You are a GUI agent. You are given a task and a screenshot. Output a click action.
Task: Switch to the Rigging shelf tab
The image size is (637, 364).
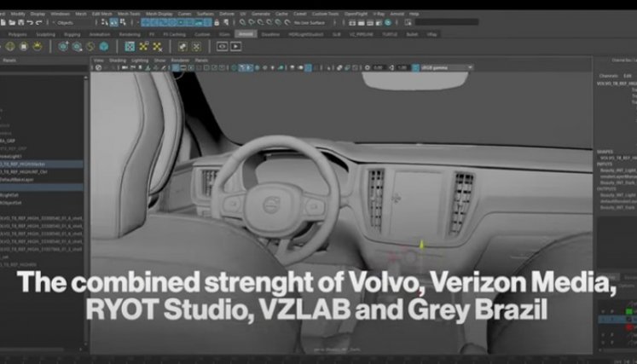click(72, 35)
